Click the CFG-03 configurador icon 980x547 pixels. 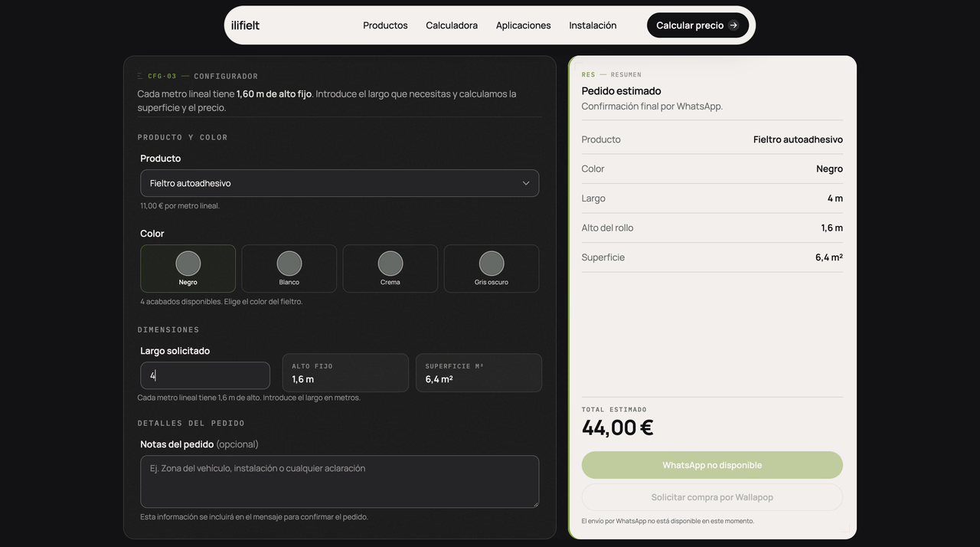coord(140,76)
